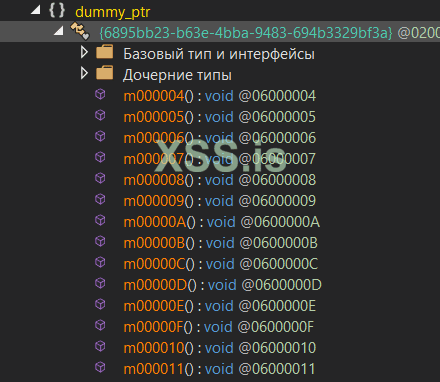Click the token @0600000F
Screen dimensions: 440x382
coord(276,327)
